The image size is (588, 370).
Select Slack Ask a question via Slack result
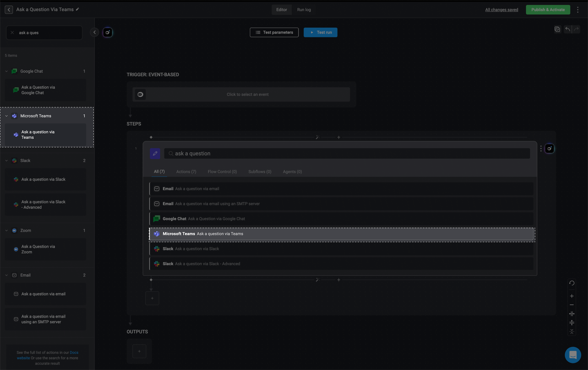point(341,249)
